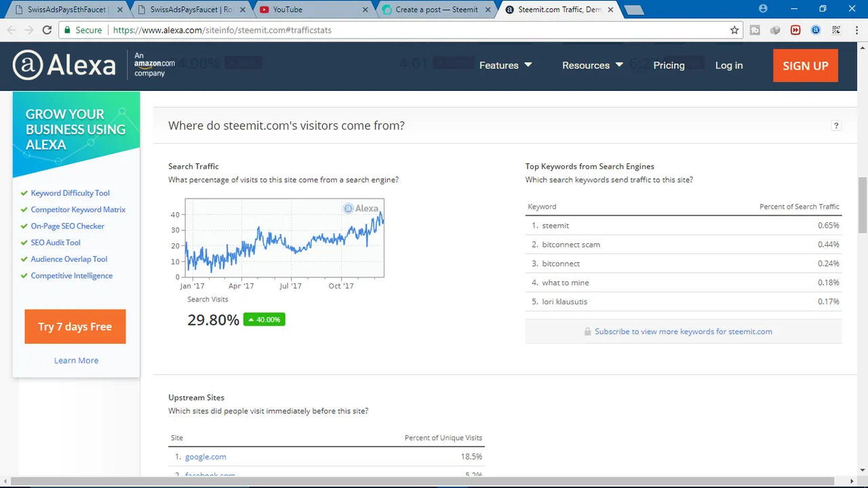
Task: Open the Learn More link
Action: [76, 361]
